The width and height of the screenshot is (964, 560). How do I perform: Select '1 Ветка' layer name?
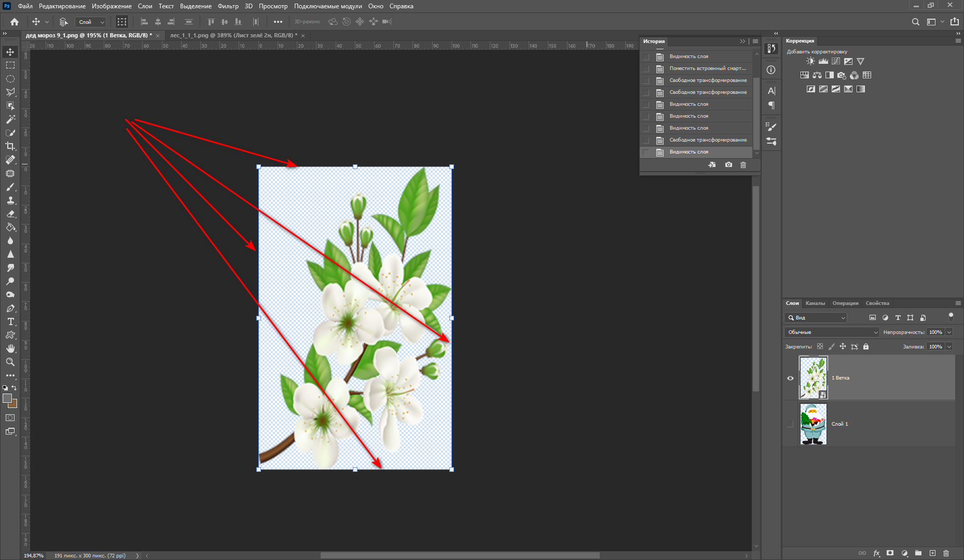tap(841, 378)
